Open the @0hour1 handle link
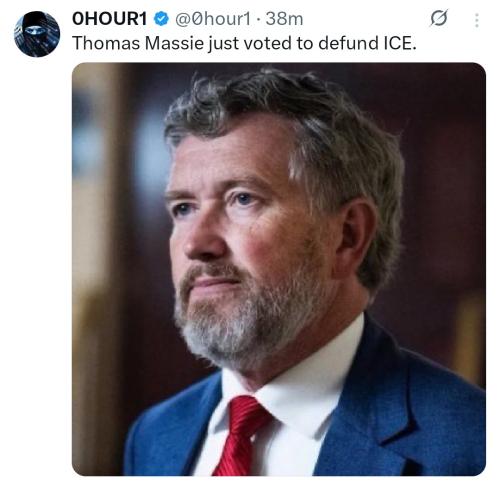The height and width of the screenshot is (486, 500). 213,19
